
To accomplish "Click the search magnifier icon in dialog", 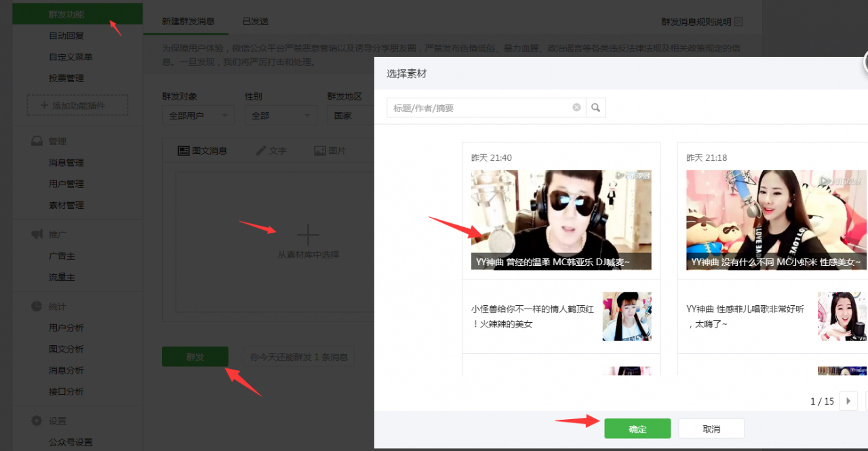I will 595,107.
